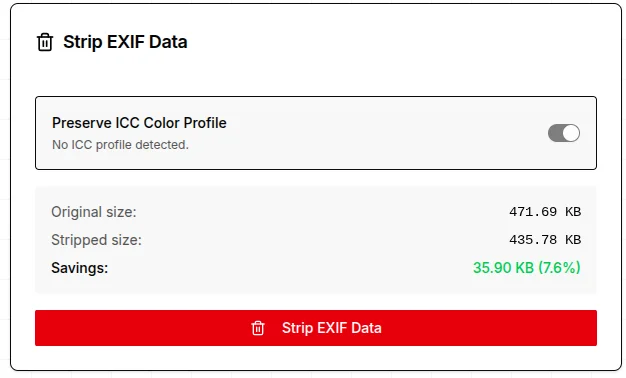Click the gray track of the ICC switch
626x378 pixels.
click(555, 133)
